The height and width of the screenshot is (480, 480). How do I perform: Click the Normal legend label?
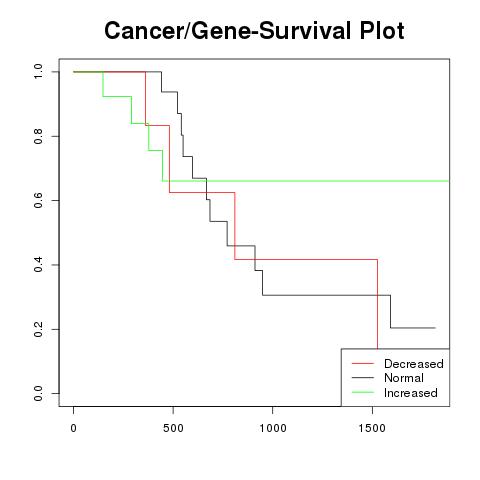click(404, 378)
